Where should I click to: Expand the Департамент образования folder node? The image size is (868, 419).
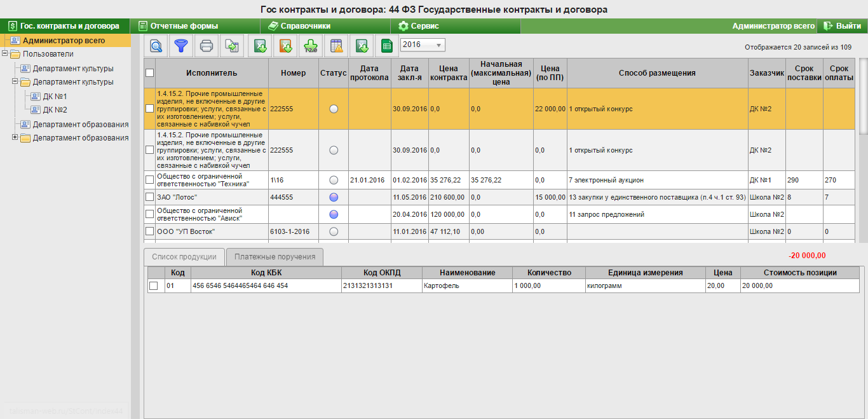15,137
